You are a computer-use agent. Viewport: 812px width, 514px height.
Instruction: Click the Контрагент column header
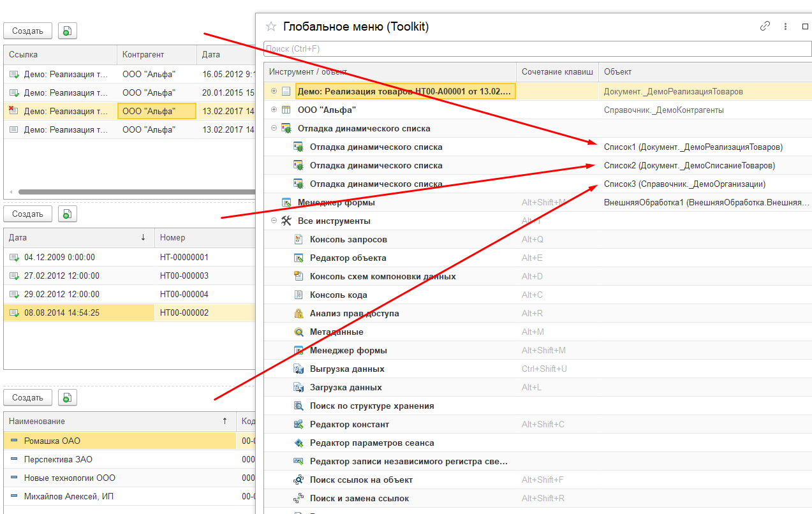tap(157, 54)
